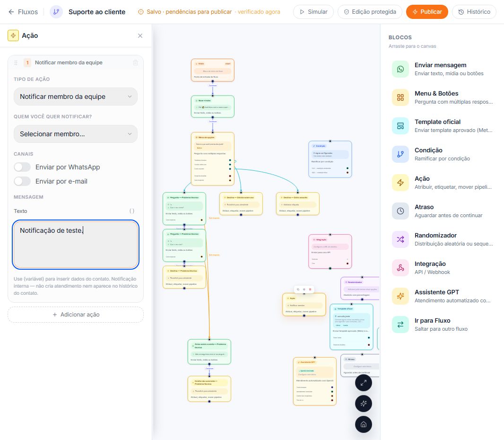Select the Integração node on canvas

[x=330, y=252]
